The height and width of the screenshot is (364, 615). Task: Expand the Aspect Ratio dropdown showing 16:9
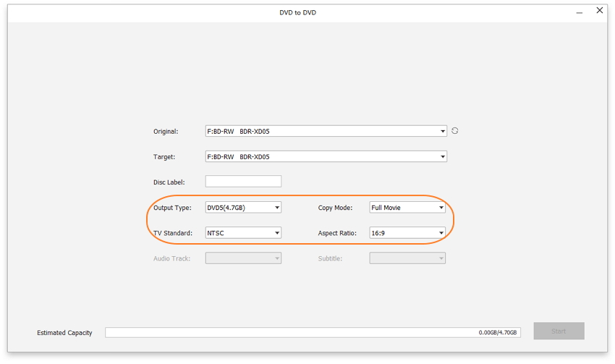[x=407, y=233]
